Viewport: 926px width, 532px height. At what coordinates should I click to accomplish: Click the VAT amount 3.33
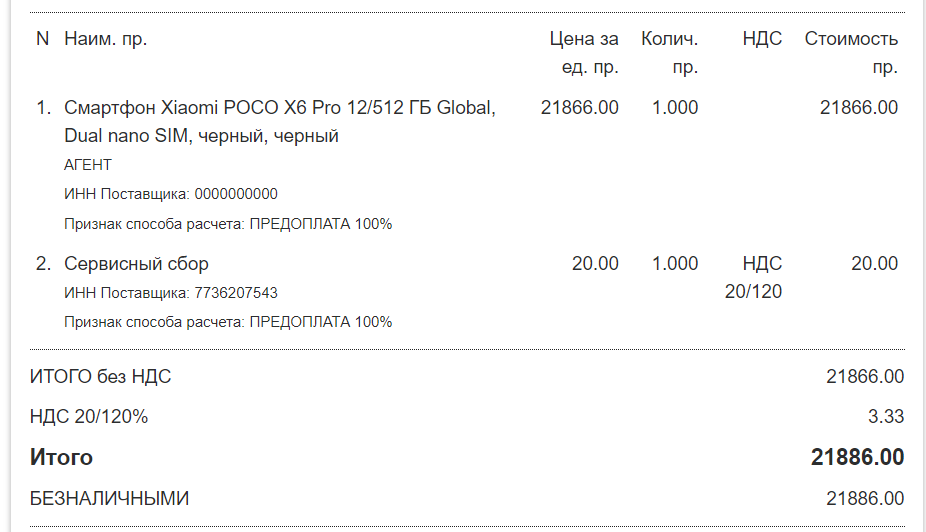(x=886, y=417)
